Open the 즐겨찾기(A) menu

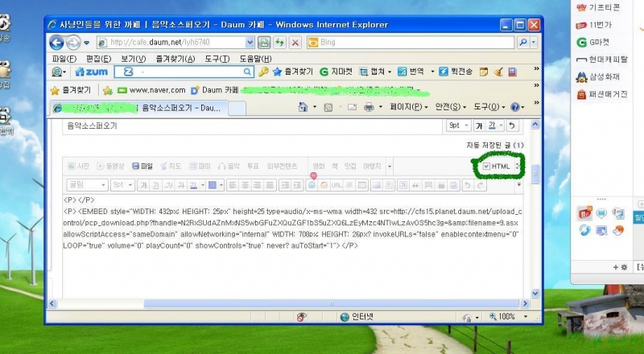(x=175, y=59)
